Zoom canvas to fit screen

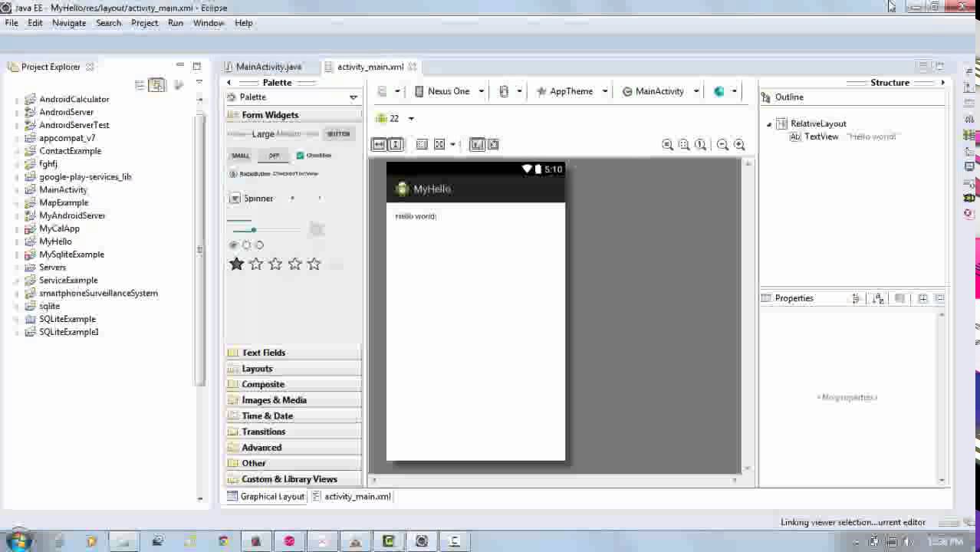pyautogui.click(x=667, y=144)
